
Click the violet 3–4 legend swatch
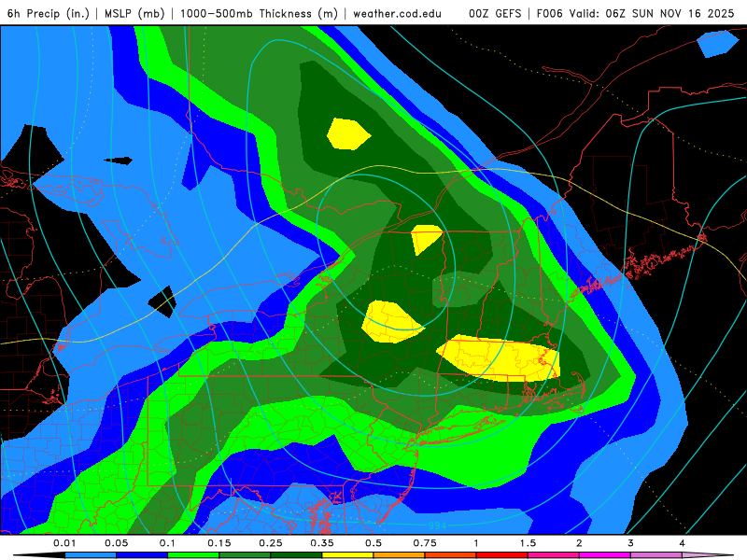pyautogui.click(x=656, y=555)
